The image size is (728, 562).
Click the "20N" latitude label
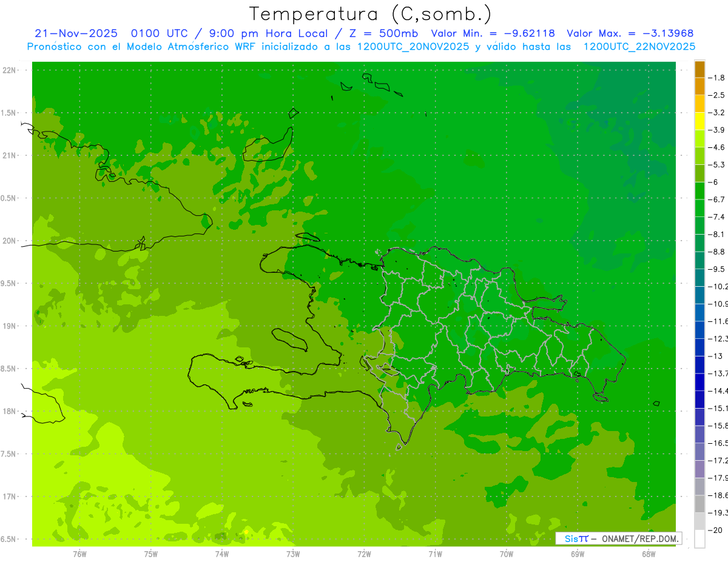click(x=9, y=241)
